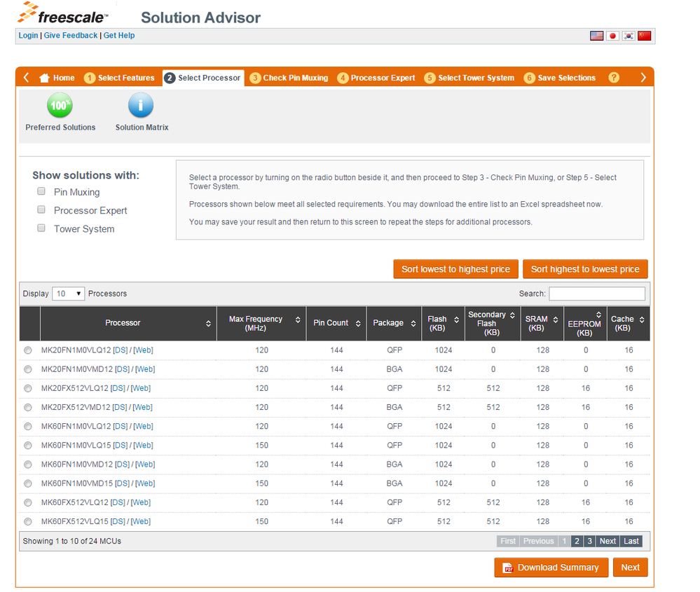
Task: Open the Display processors count dropdown
Action: tap(68, 294)
